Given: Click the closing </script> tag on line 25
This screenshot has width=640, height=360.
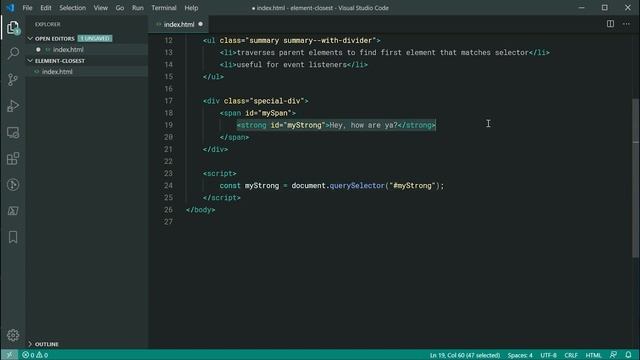Looking at the screenshot, I should 222,198.
